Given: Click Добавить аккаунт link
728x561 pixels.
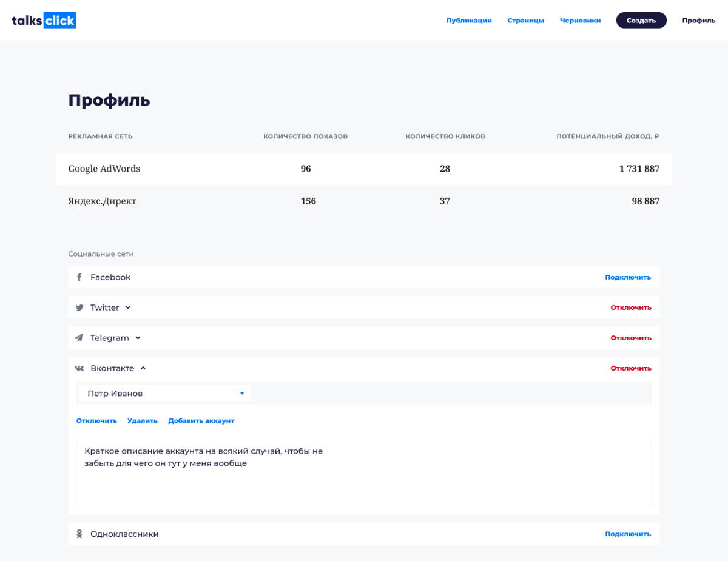Looking at the screenshot, I should (x=201, y=421).
